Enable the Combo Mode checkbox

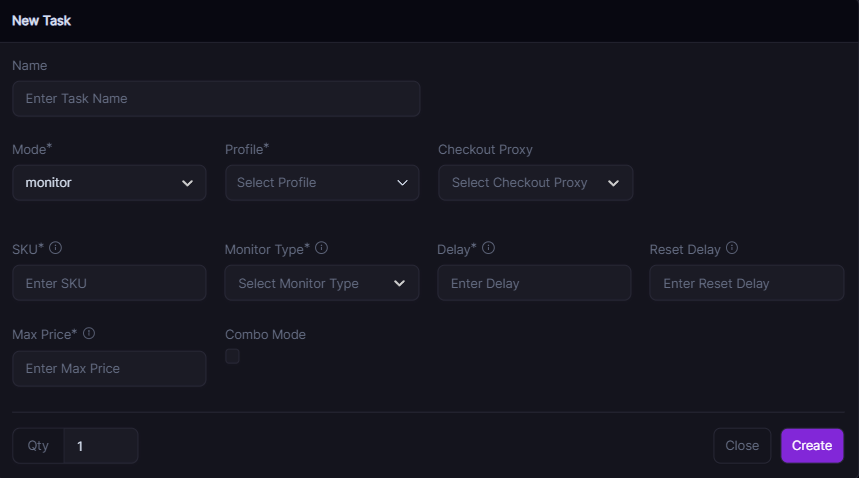coord(232,356)
